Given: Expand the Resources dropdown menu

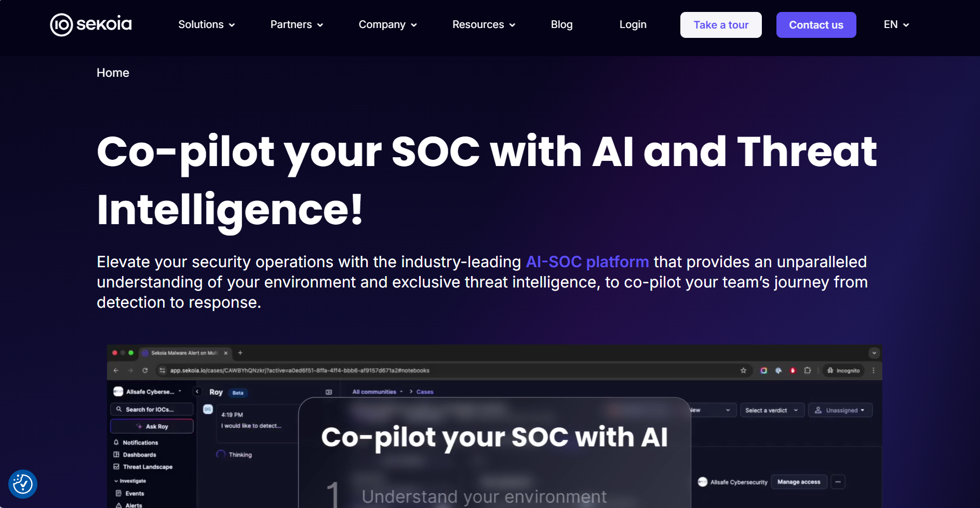Looking at the screenshot, I should pyautogui.click(x=484, y=25).
